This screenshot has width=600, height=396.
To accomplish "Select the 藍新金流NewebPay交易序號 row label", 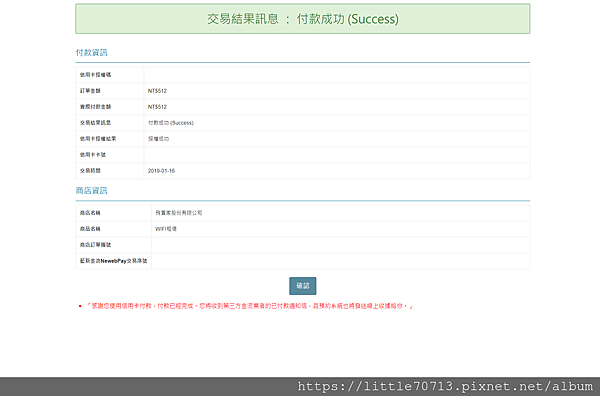I will (x=113, y=261).
